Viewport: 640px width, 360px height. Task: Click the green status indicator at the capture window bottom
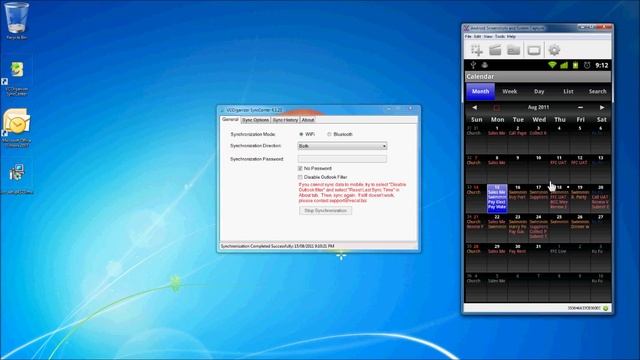[x=606, y=308]
